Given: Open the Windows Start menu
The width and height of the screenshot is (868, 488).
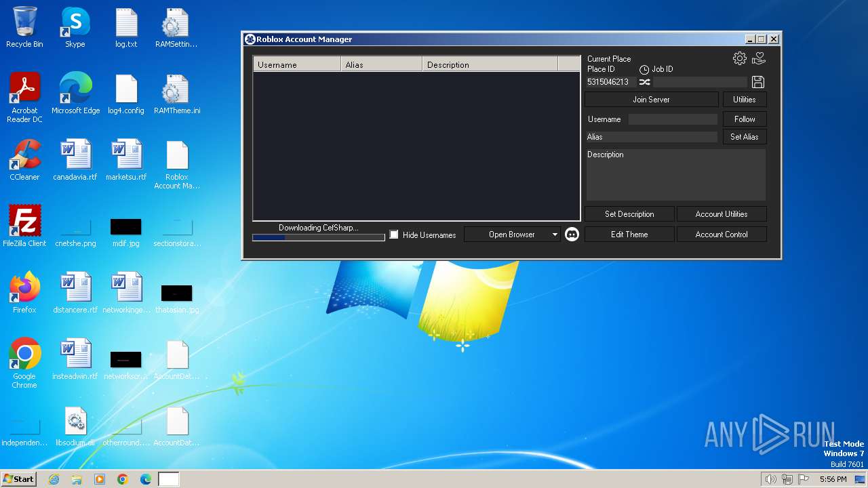Looking at the screenshot, I should (19, 479).
